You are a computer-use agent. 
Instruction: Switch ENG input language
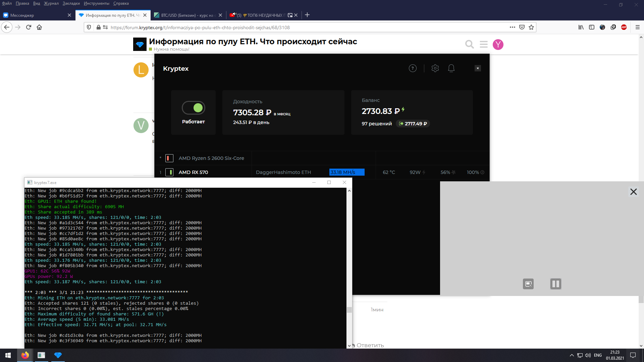click(x=598, y=355)
